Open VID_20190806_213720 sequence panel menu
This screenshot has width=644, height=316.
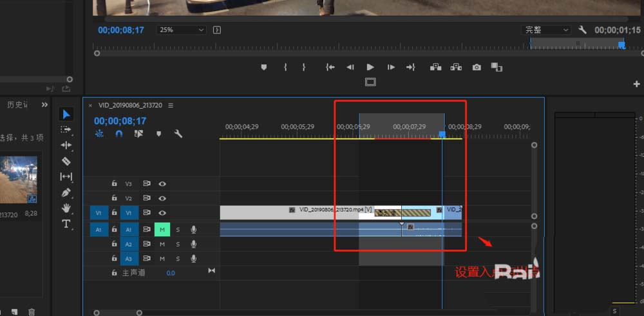point(171,105)
